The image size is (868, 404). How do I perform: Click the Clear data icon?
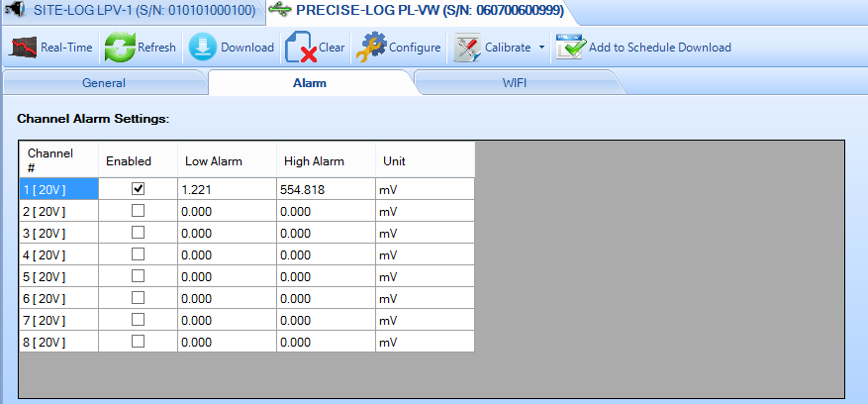coord(301,48)
